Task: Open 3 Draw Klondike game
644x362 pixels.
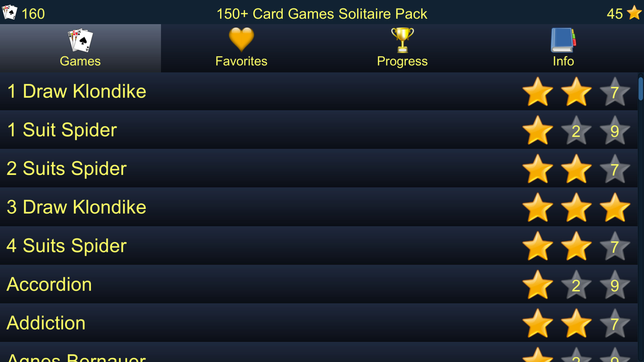Action: coord(76,207)
